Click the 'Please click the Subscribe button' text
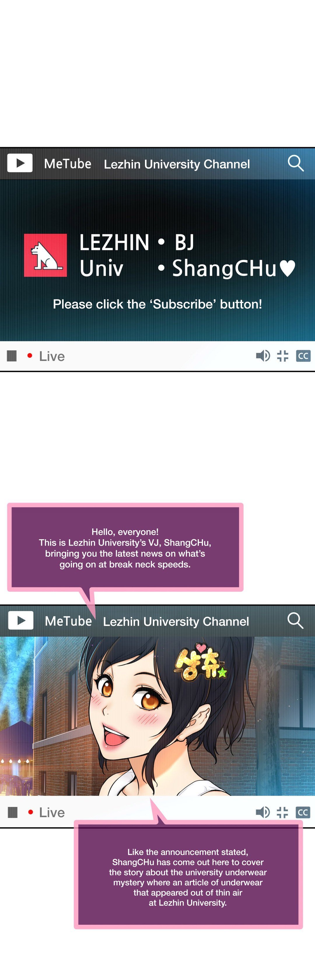 click(x=157, y=304)
